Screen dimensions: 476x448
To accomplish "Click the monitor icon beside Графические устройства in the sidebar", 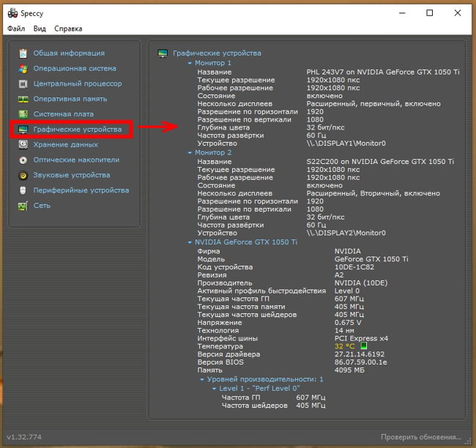I will coord(23,130).
